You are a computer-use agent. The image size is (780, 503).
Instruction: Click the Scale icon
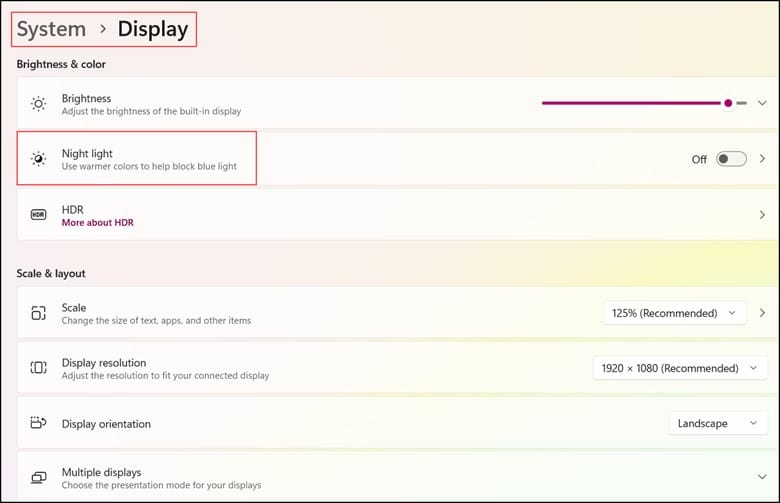tap(38, 313)
